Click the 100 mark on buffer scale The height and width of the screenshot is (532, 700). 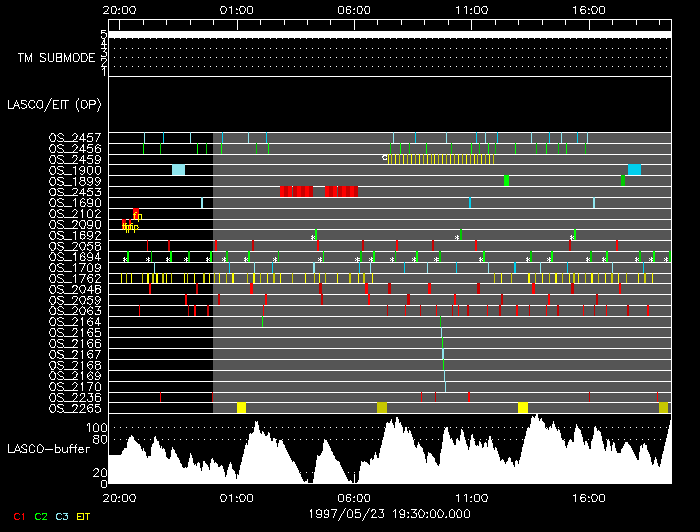(96, 428)
